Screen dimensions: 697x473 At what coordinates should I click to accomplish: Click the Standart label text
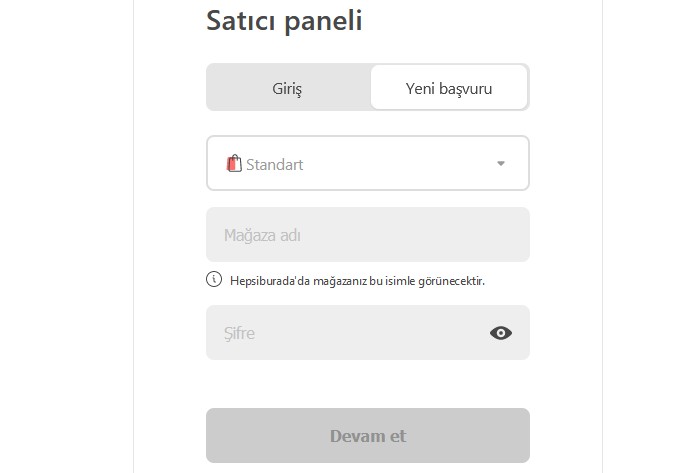point(275,164)
